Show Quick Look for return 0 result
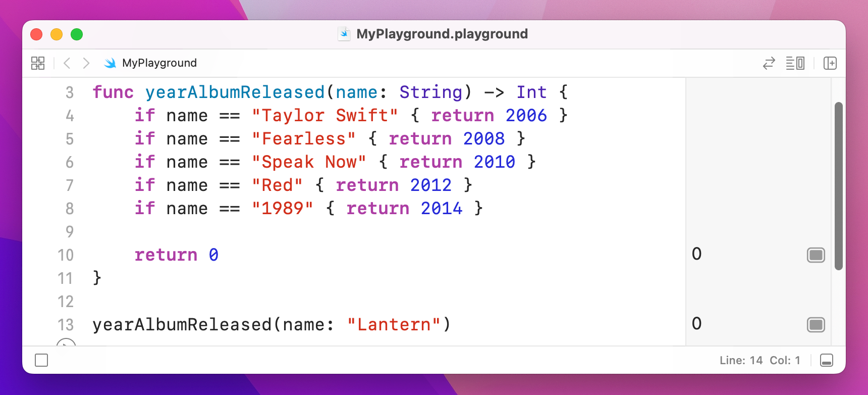The height and width of the screenshot is (395, 868). pos(816,255)
